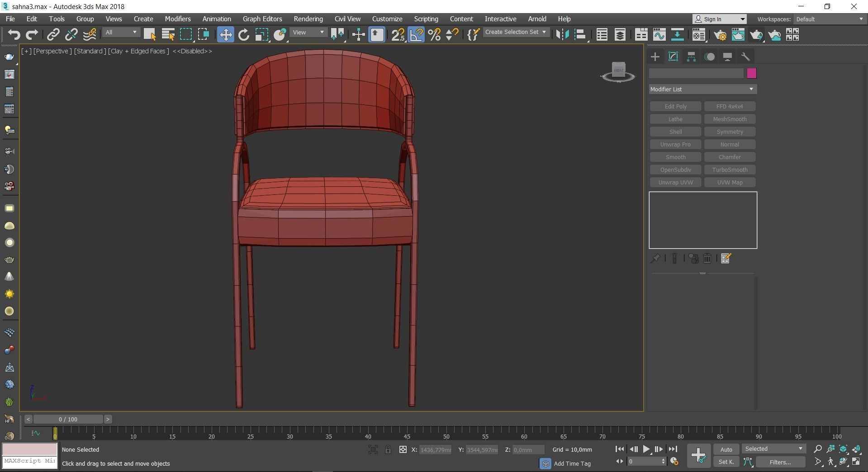Viewport: 868px width, 472px height.
Task: Select the Select and Link tool
Action: point(53,35)
